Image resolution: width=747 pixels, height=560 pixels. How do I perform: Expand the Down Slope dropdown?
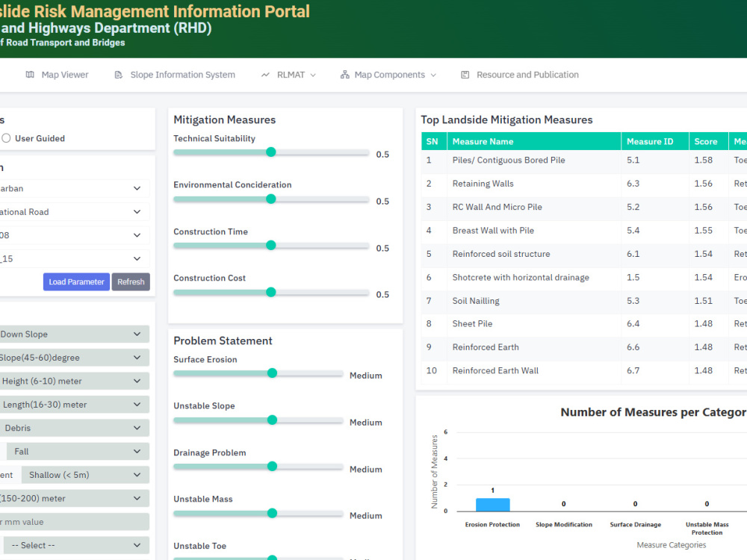pyautogui.click(x=74, y=335)
